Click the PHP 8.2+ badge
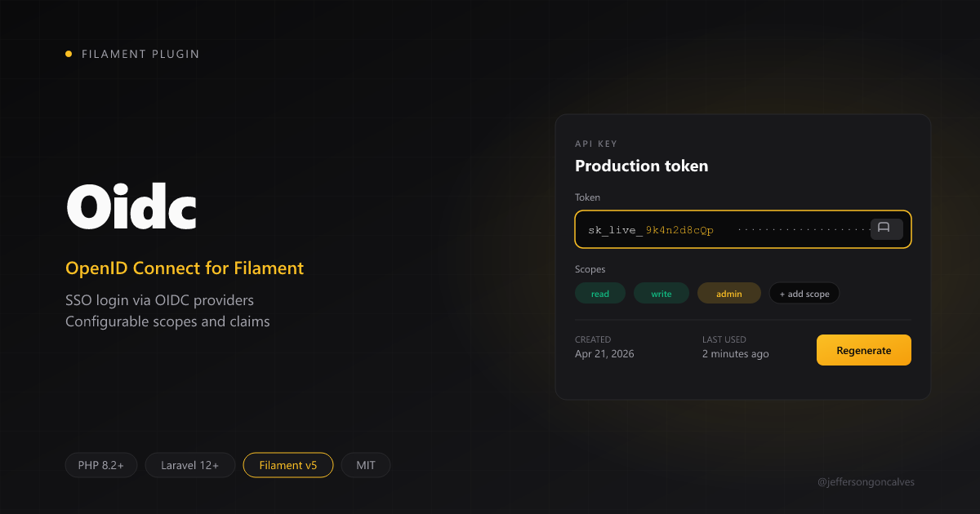 coord(101,465)
